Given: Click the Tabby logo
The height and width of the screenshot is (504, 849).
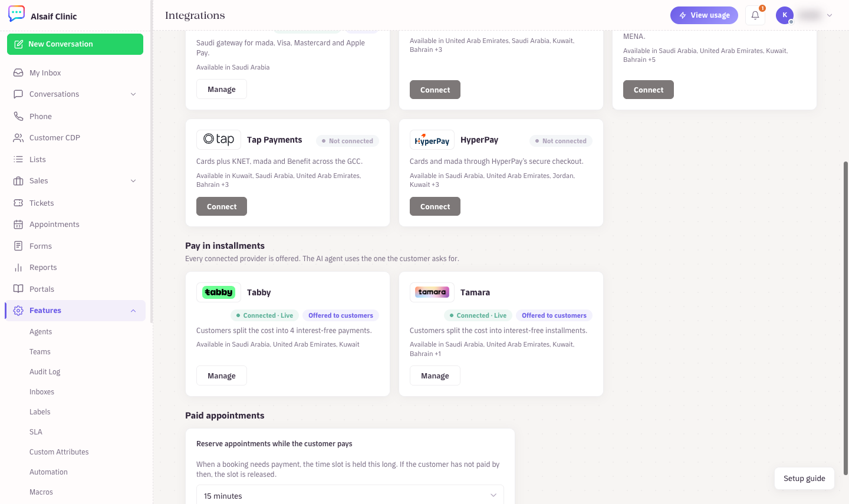Looking at the screenshot, I should coord(219,292).
